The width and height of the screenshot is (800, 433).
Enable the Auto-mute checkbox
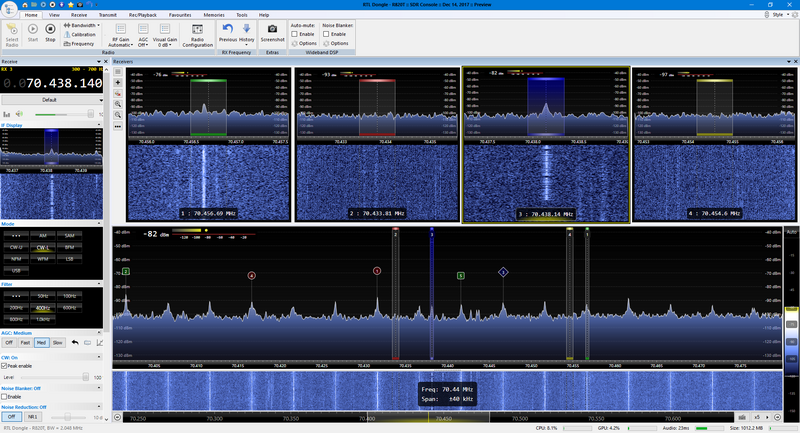tap(294, 34)
